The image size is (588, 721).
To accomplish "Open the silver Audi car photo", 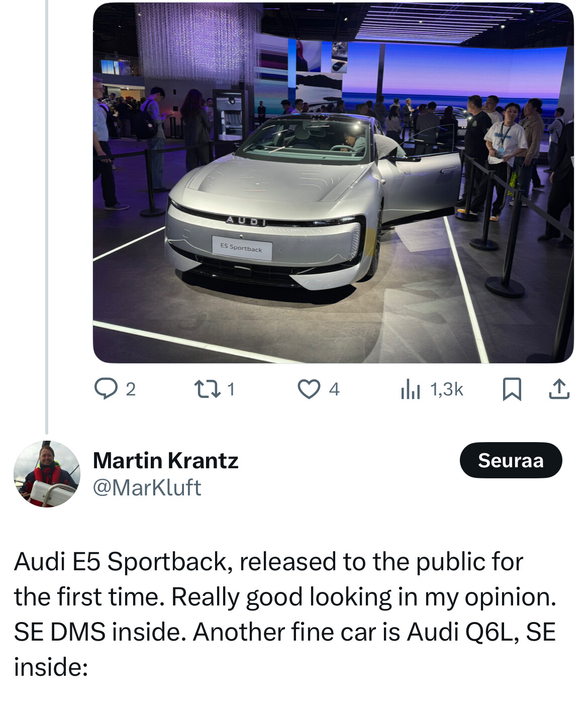I will 333,182.
